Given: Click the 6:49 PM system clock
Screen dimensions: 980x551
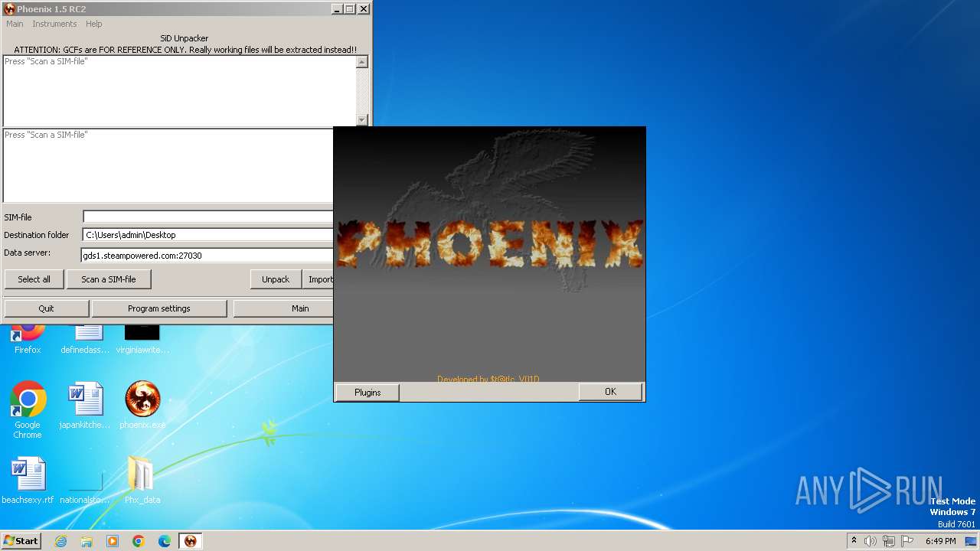Looking at the screenshot, I should [940, 541].
